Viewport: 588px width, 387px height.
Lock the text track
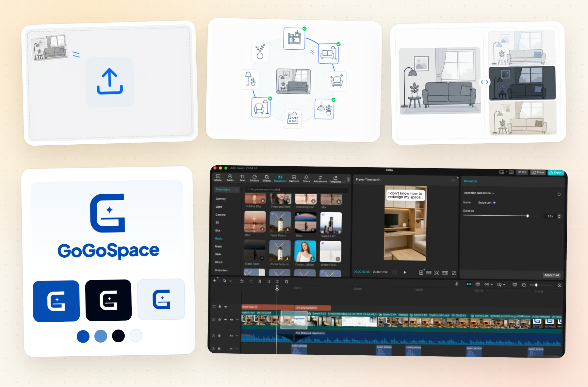click(x=220, y=307)
